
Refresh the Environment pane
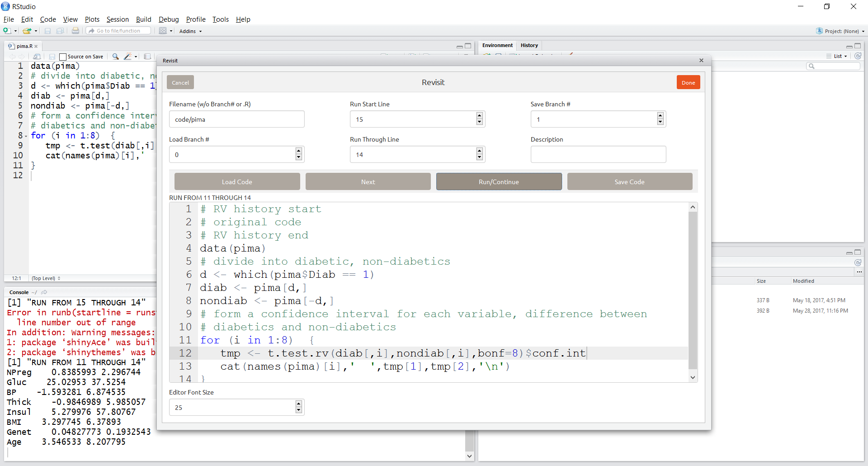pyautogui.click(x=858, y=56)
